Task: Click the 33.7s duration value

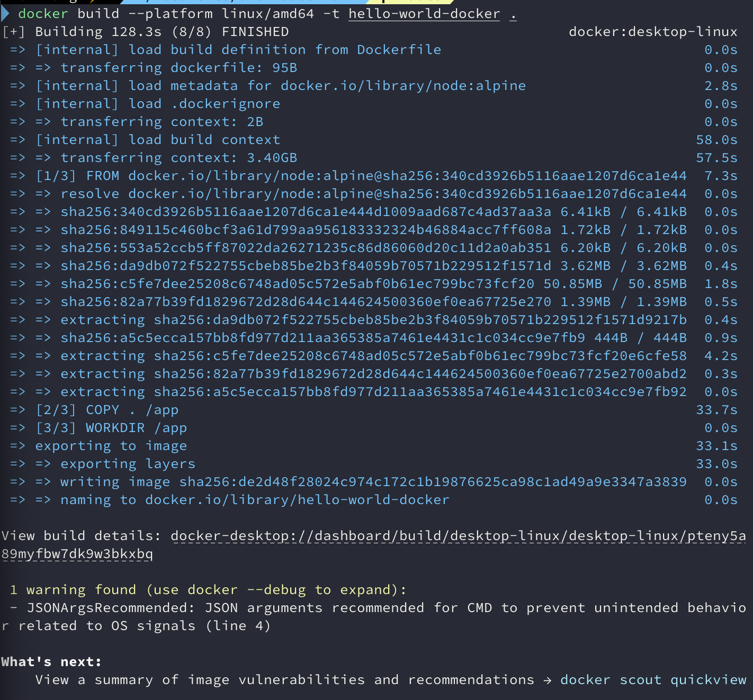Action: point(716,410)
